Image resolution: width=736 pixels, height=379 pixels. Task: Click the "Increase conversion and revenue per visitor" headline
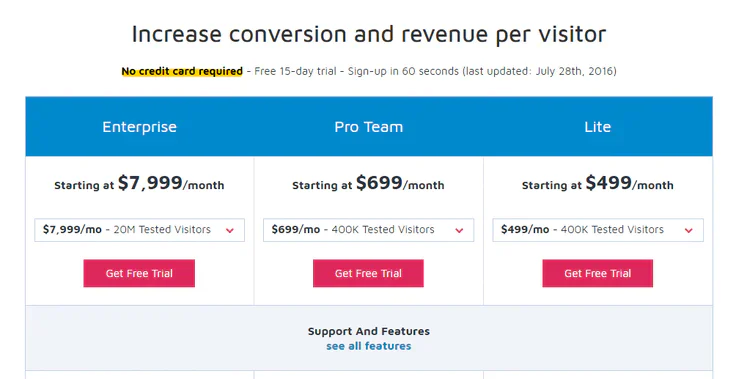[x=368, y=34]
